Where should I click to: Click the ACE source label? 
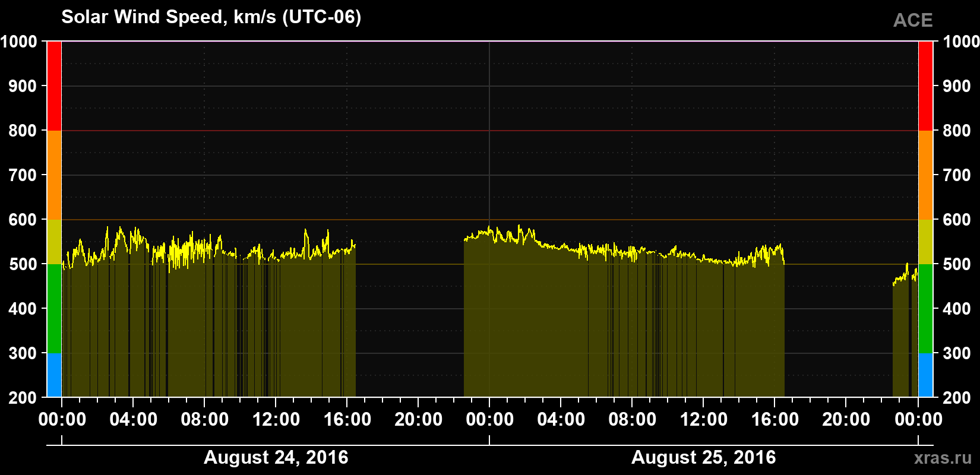click(913, 20)
